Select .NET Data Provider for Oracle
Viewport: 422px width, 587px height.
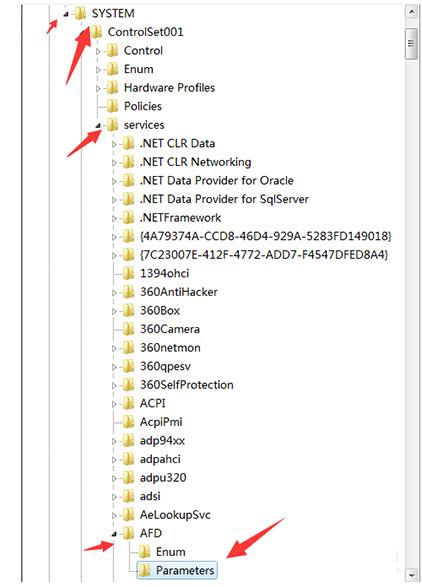pos(216,181)
